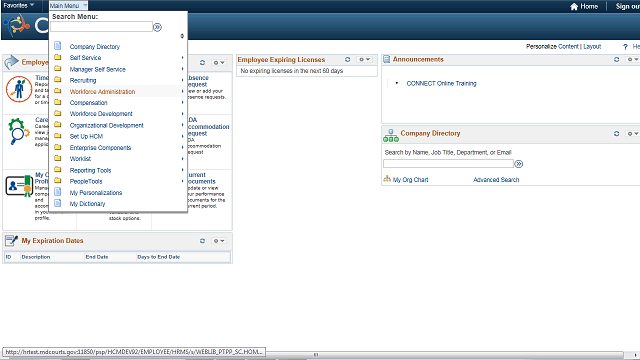Open the Personalize Layout link

pyautogui.click(x=592, y=47)
